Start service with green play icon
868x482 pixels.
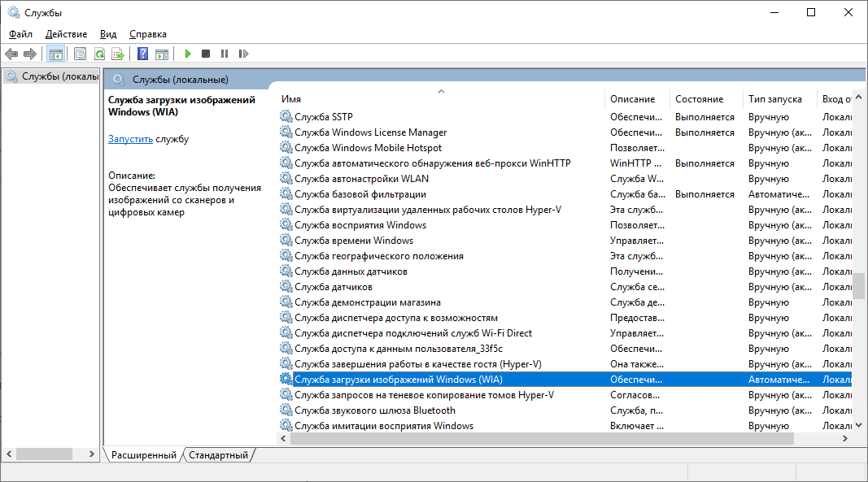pyautogui.click(x=188, y=54)
